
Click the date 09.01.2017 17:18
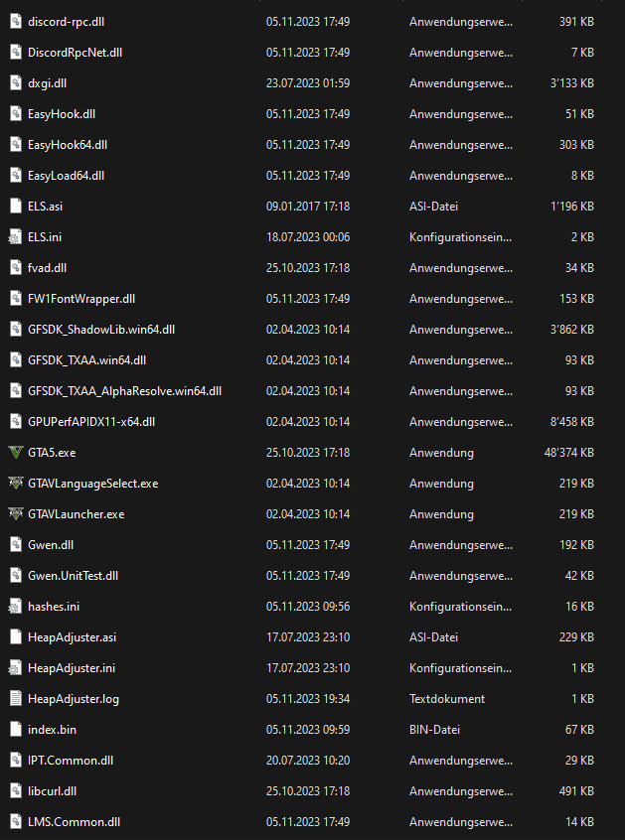(308, 207)
